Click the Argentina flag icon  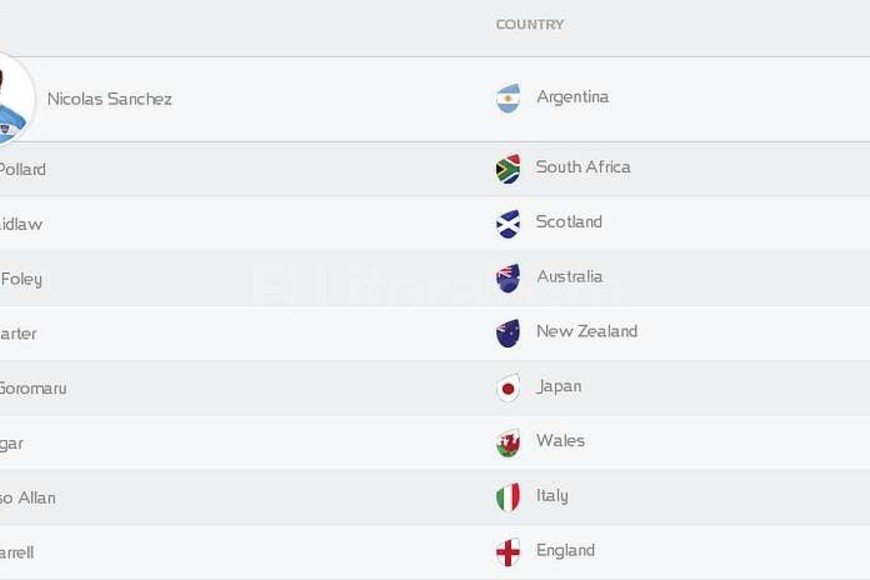[508, 99]
